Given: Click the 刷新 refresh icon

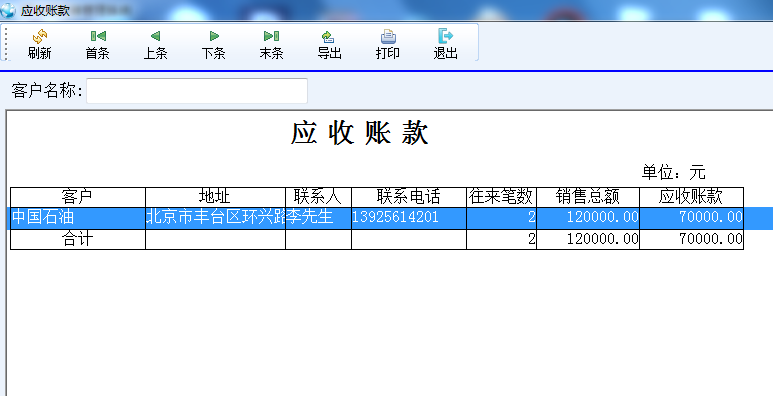Looking at the screenshot, I should coord(39,36).
